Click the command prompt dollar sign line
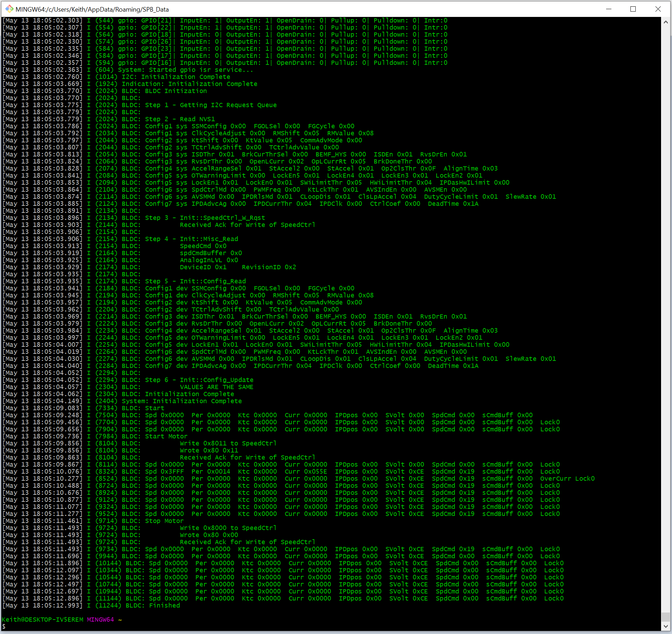 pos(4,627)
